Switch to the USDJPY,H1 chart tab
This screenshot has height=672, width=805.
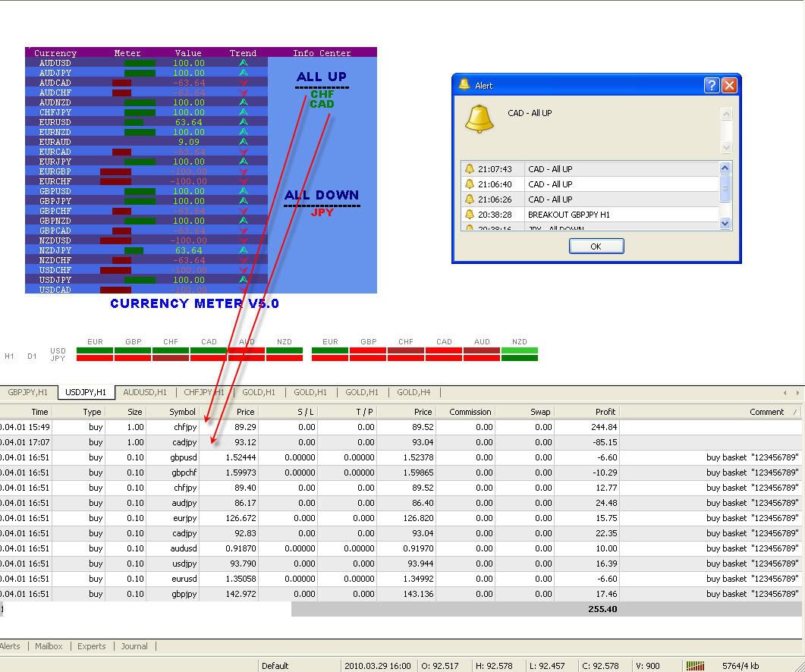[x=86, y=392]
